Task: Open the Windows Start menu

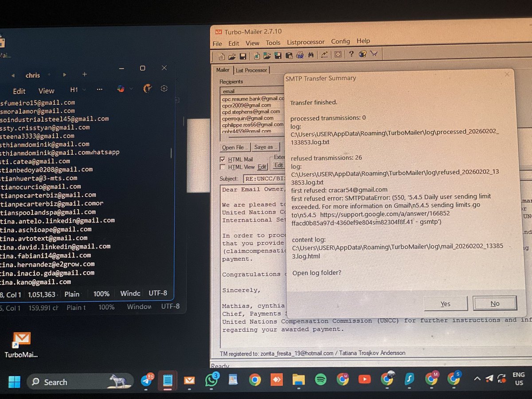Action: pos(14,381)
